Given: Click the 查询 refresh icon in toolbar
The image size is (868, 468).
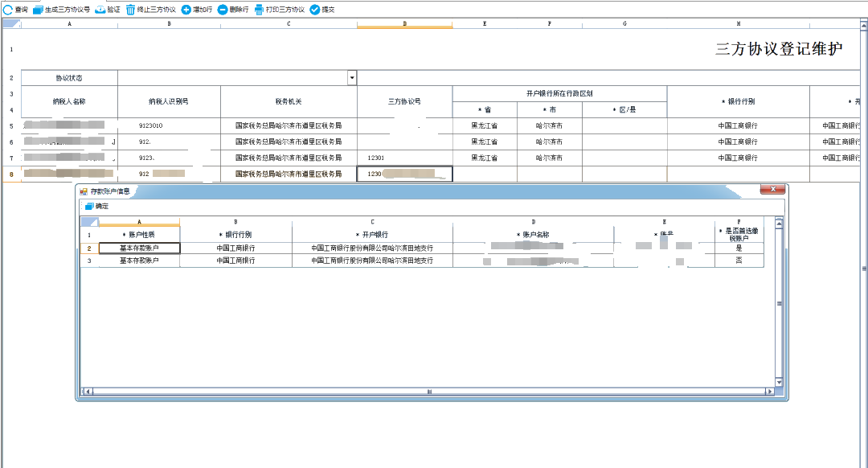Looking at the screenshot, I should pos(8,10).
